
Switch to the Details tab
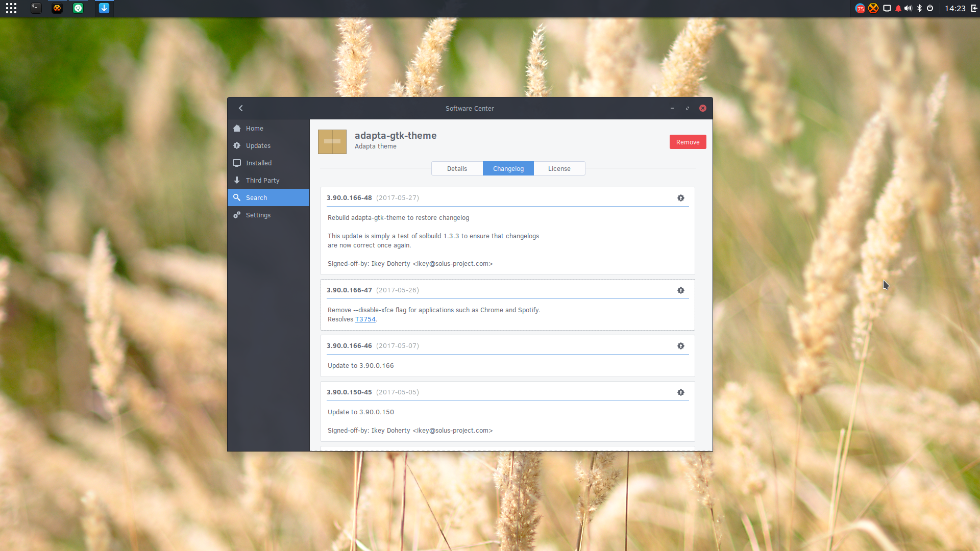point(457,169)
